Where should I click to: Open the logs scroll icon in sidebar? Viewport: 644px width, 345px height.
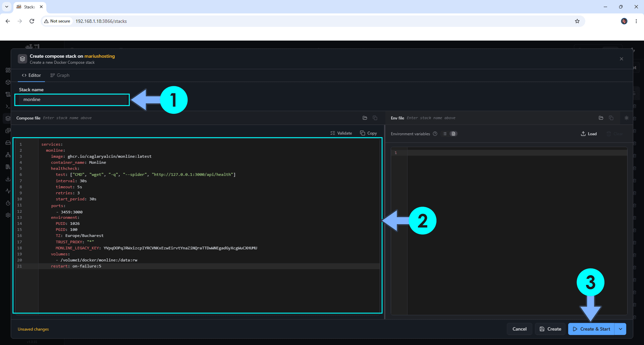(8, 94)
